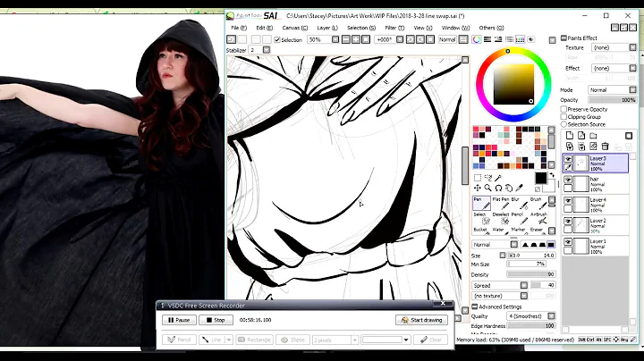This screenshot has height=361, width=644.
Task: Pick the rectangular selection tool
Action: coord(478,178)
